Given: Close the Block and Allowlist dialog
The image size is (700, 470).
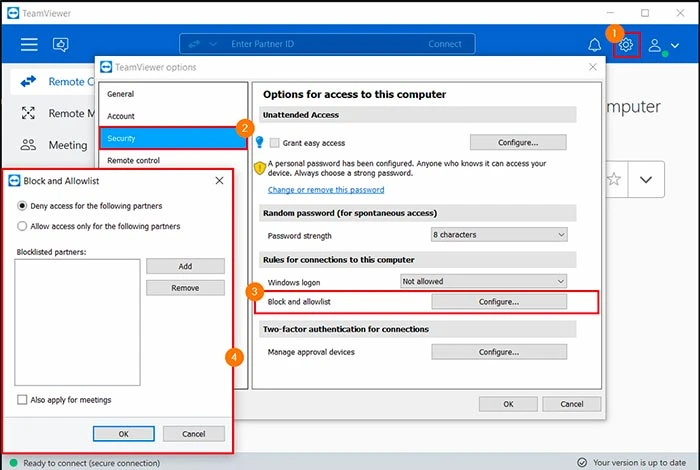Looking at the screenshot, I should (219, 180).
